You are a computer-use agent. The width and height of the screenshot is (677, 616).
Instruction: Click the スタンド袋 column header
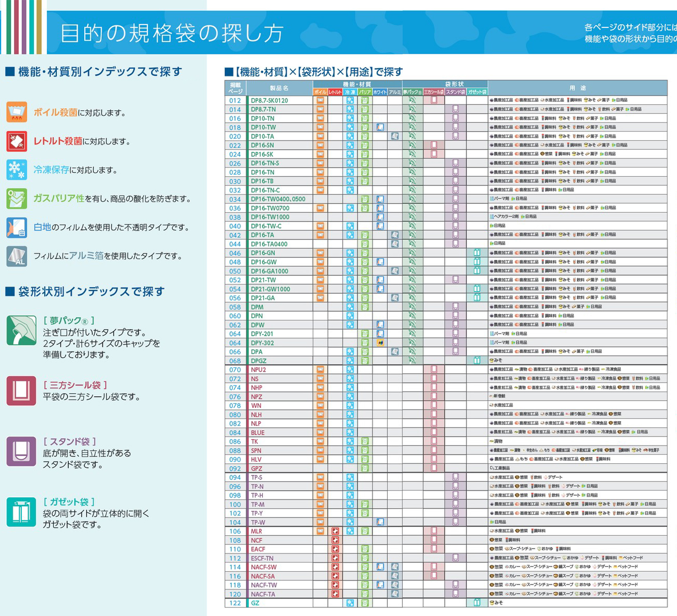pyautogui.click(x=456, y=92)
